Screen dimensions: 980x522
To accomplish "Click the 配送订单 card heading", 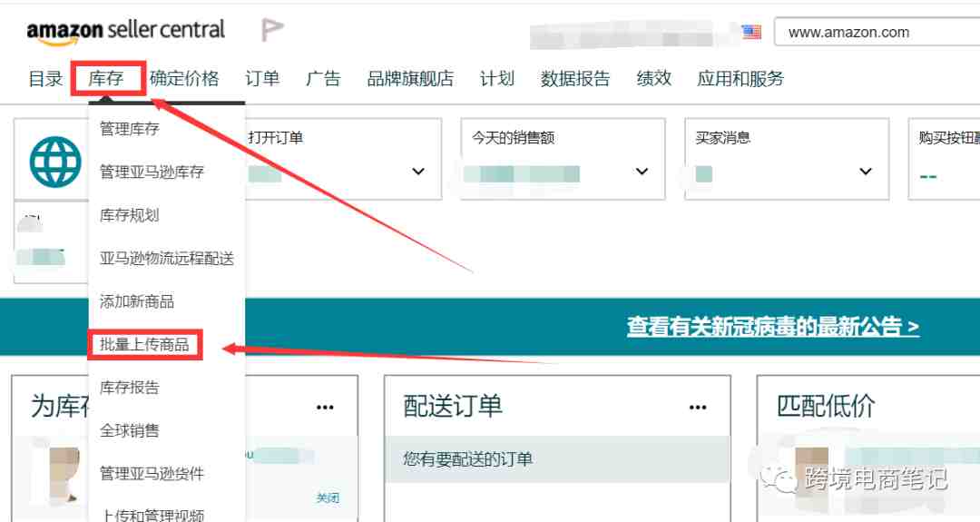I will pos(453,407).
